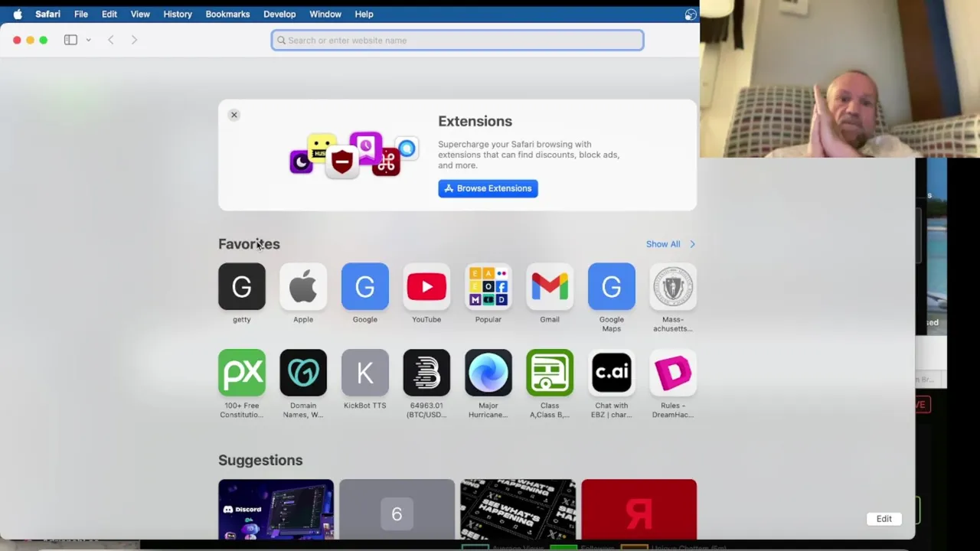Go forward with the toolbar arrow
Image resolution: width=980 pixels, height=551 pixels.
click(134, 40)
